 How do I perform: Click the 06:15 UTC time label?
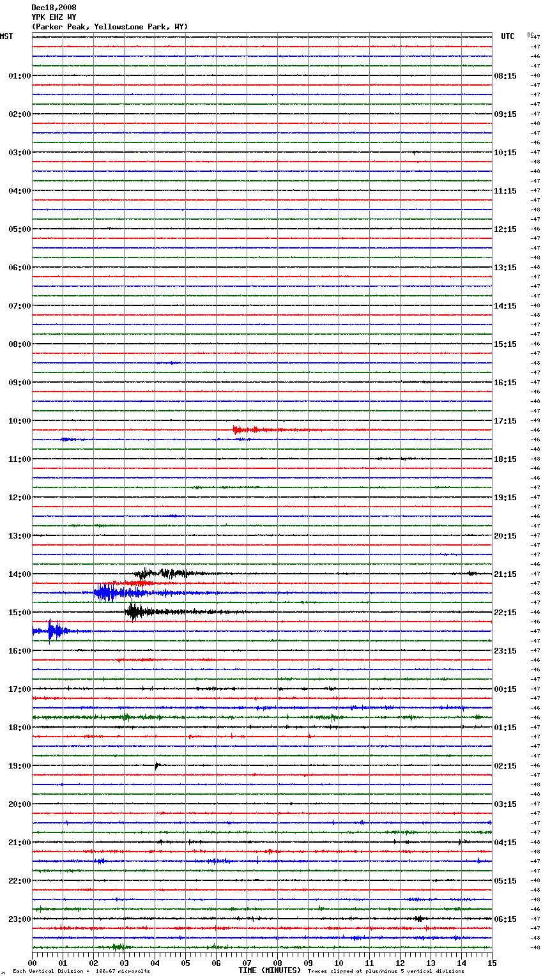(505, 919)
